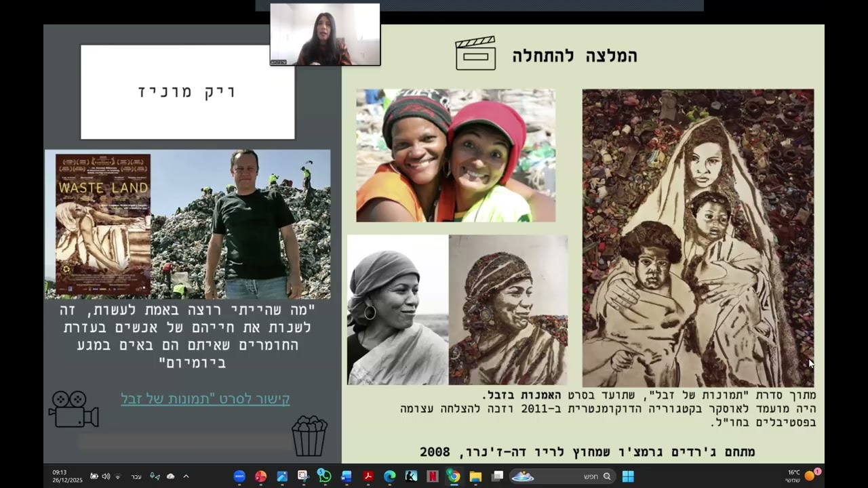Launch the Snipping Tool taskbar icon

pyautogui.click(x=303, y=476)
